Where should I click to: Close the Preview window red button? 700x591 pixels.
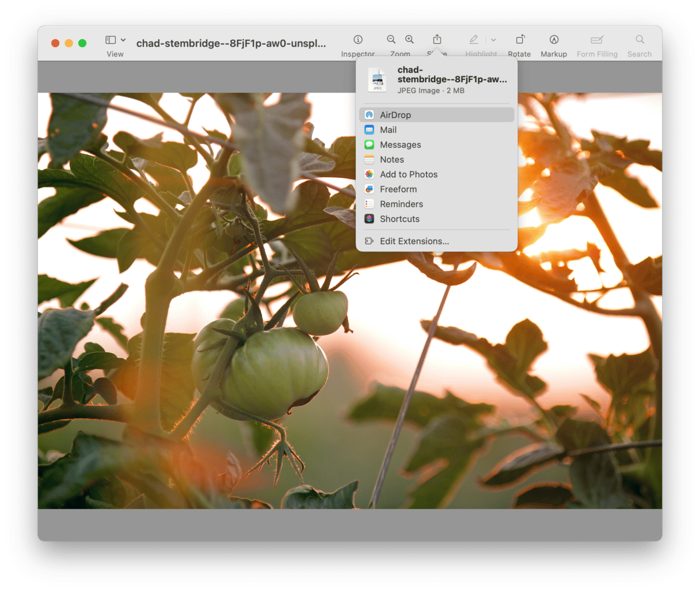tap(55, 43)
